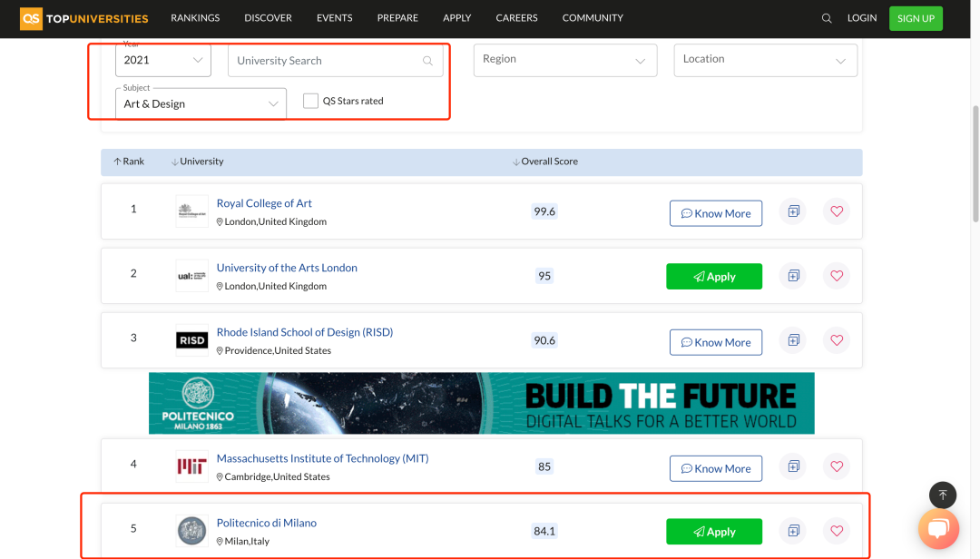Click Apply for University of the Arts London
Image resolution: width=980 pixels, height=559 pixels.
tap(714, 277)
